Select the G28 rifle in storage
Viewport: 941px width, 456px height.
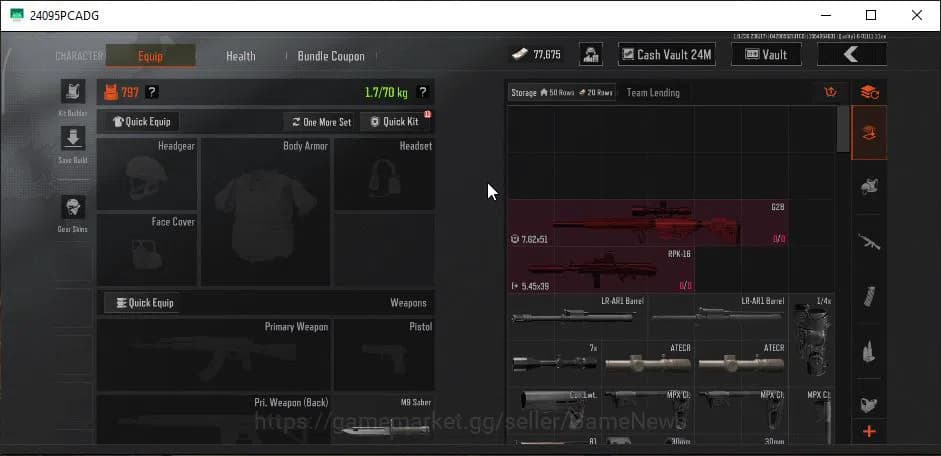648,223
